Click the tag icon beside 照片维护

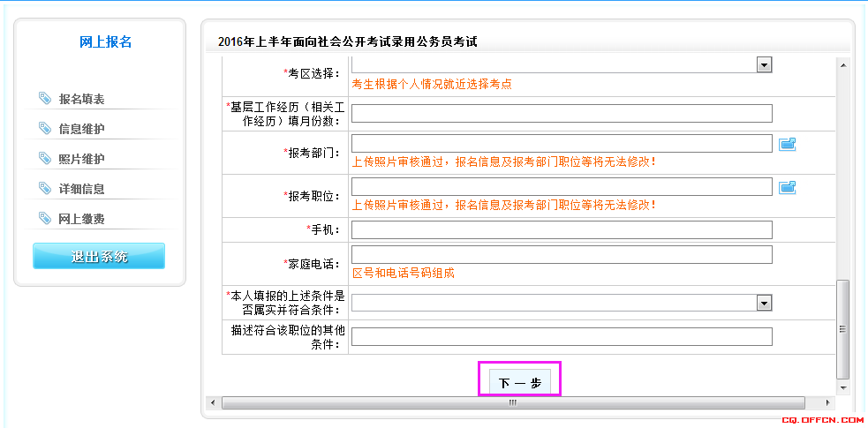pyautogui.click(x=45, y=158)
